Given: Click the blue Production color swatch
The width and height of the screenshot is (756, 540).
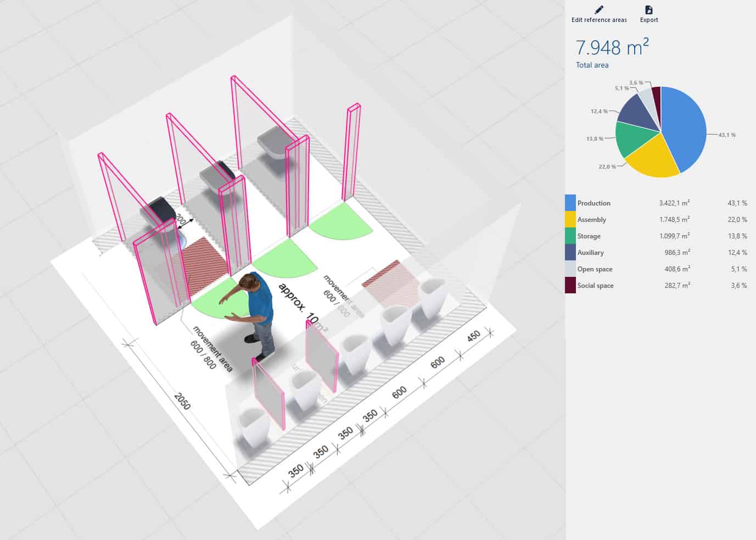Looking at the screenshot, I should coord(569,203).
